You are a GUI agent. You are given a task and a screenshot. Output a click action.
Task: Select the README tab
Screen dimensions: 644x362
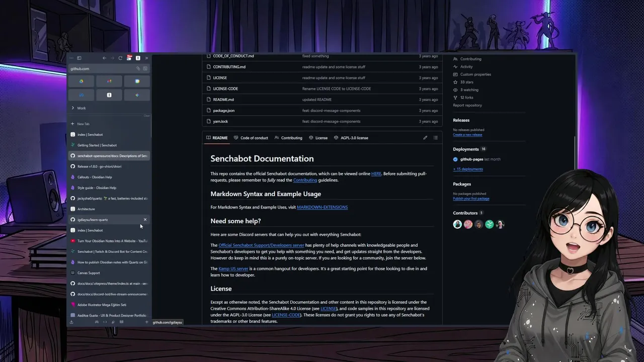[217, 138]
